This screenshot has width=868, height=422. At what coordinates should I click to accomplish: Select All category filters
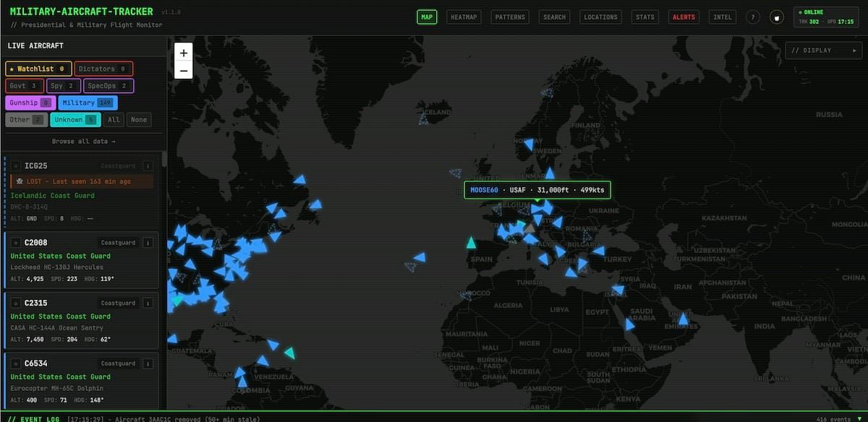coord(113,120)
